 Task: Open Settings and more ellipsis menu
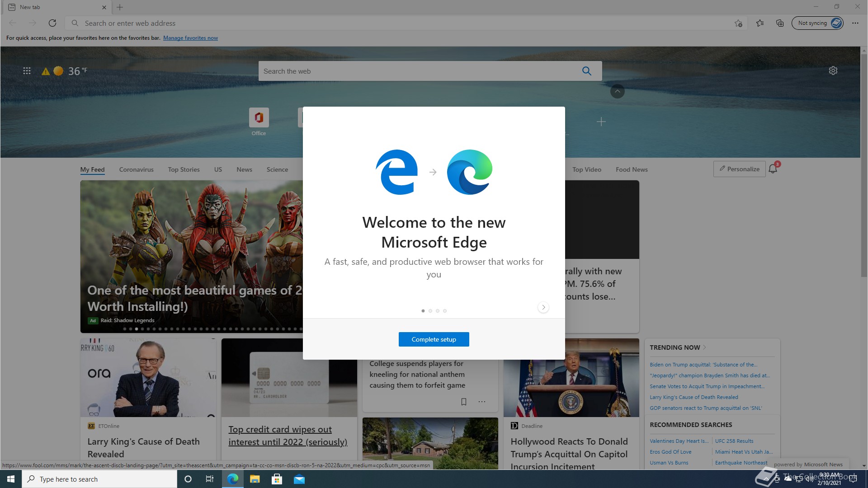pos(855,23)
